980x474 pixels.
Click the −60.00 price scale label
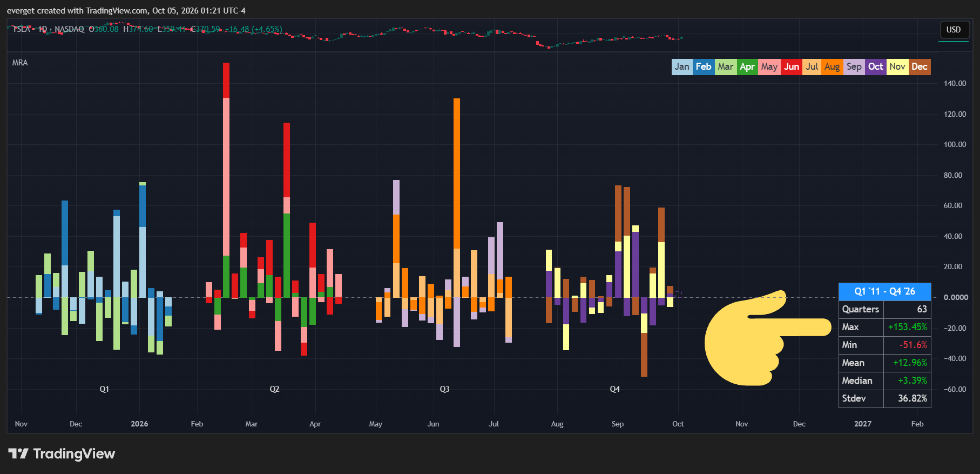955,389
